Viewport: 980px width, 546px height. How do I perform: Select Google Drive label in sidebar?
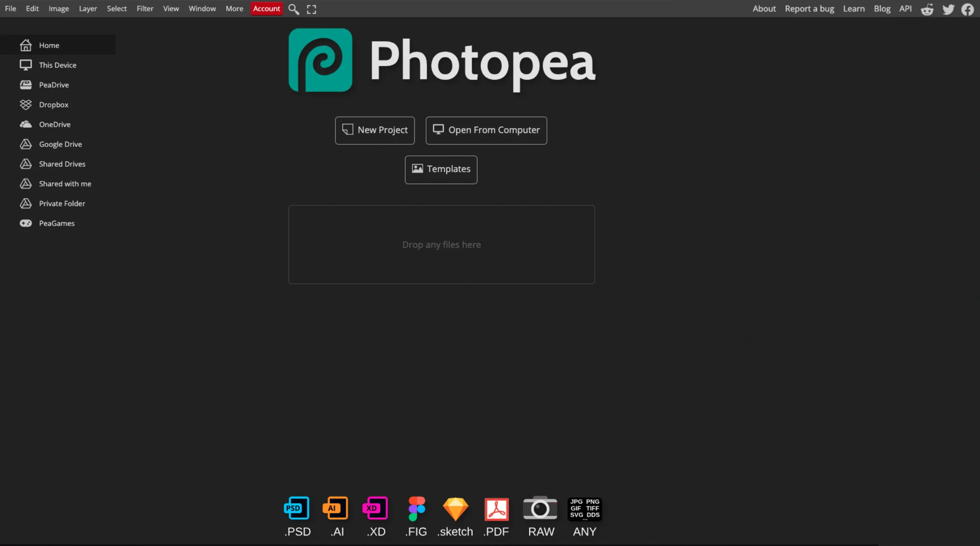(60, 144)
